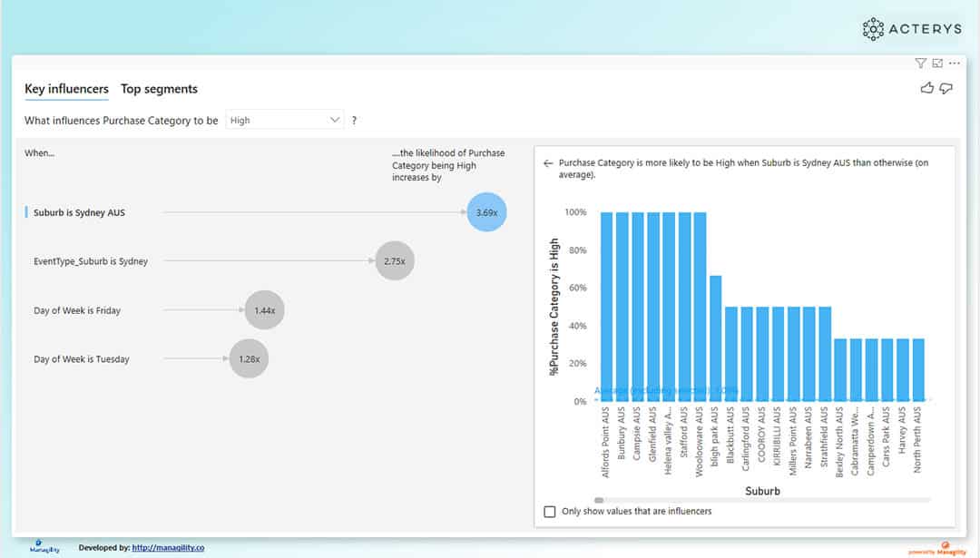Switch to the Top segments tab
Image resolution: width=980 pixels, height=558 pixels.
click(159, 89)
